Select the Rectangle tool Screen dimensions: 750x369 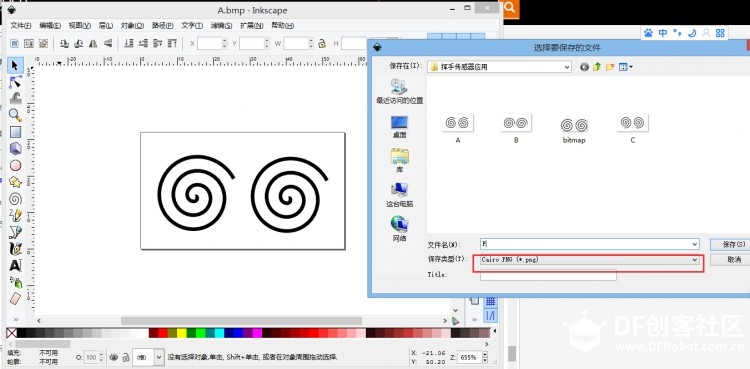coord(15,132)
